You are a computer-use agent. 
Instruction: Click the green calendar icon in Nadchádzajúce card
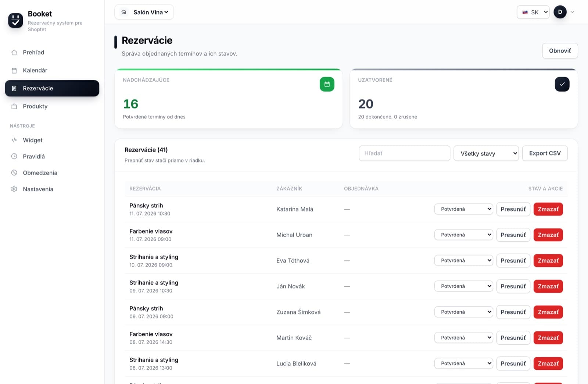(327, 84)
